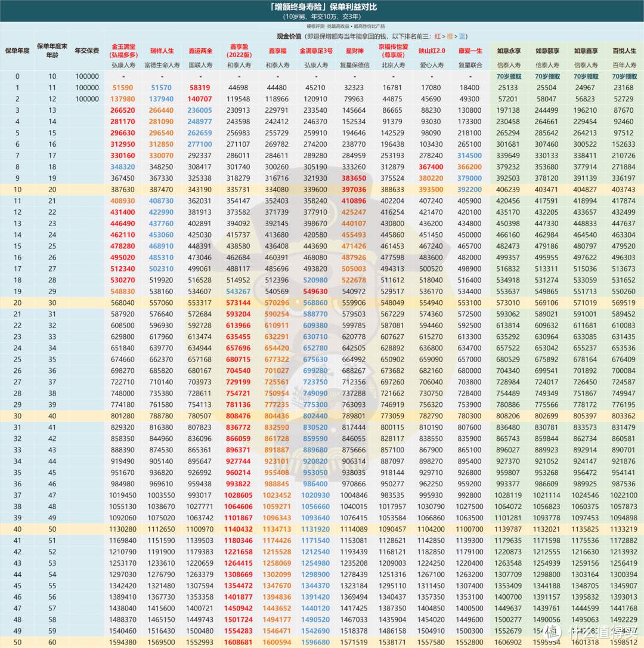Select the year 50 value 1608681
Screen dimensions: 644x648
[239, 643]
